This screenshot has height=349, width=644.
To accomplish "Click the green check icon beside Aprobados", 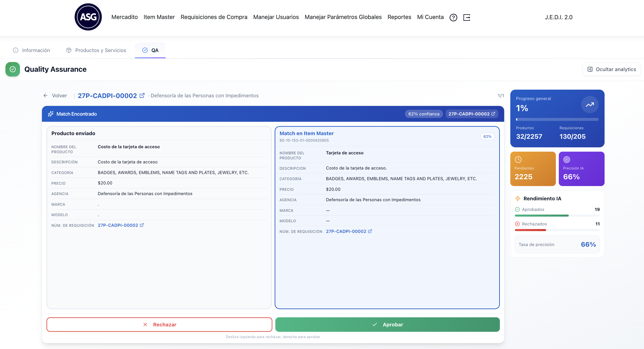I will pos(517,209).
